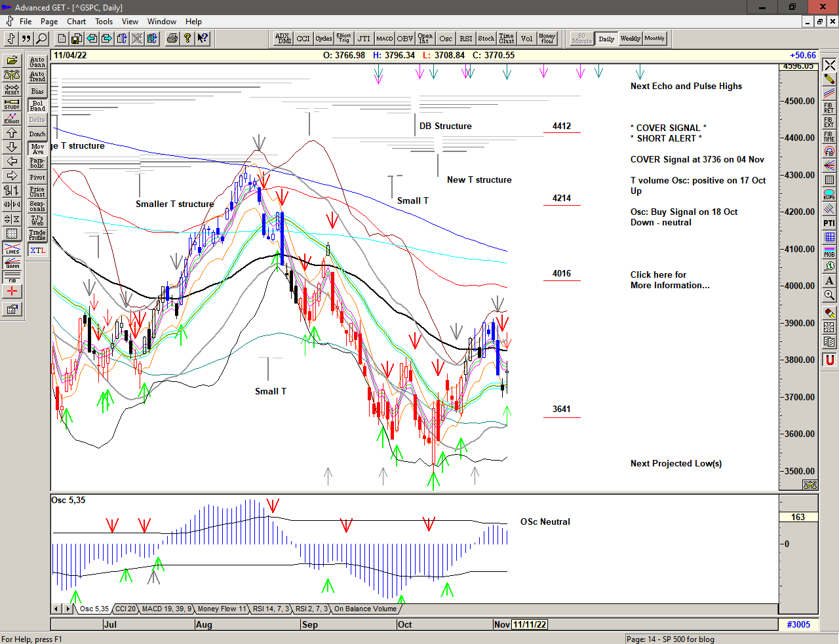
Task: Open the FIB RET retracement tool
Action: (x=829, y=107)
